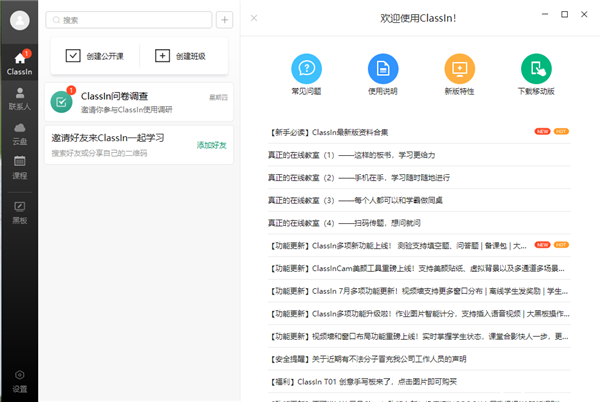Viewport: 600px width, 402px height.
Task: Click the user profile avatar
Action: (19, 18)
